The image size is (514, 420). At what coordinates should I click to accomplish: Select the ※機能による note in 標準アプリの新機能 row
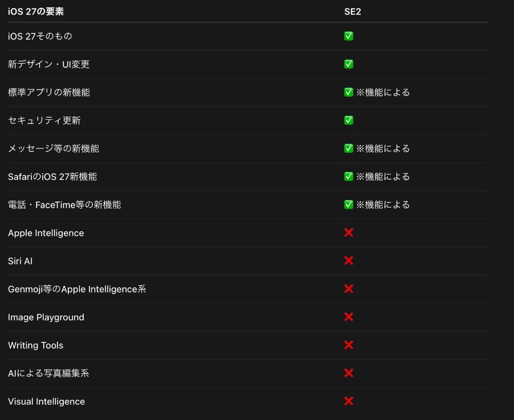pos(383,92)
